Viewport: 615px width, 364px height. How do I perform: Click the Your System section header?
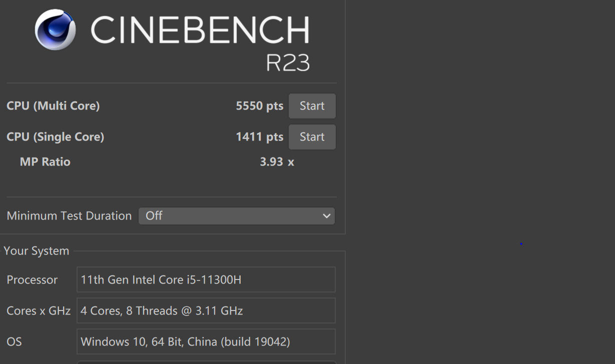(x=37, y=250)
